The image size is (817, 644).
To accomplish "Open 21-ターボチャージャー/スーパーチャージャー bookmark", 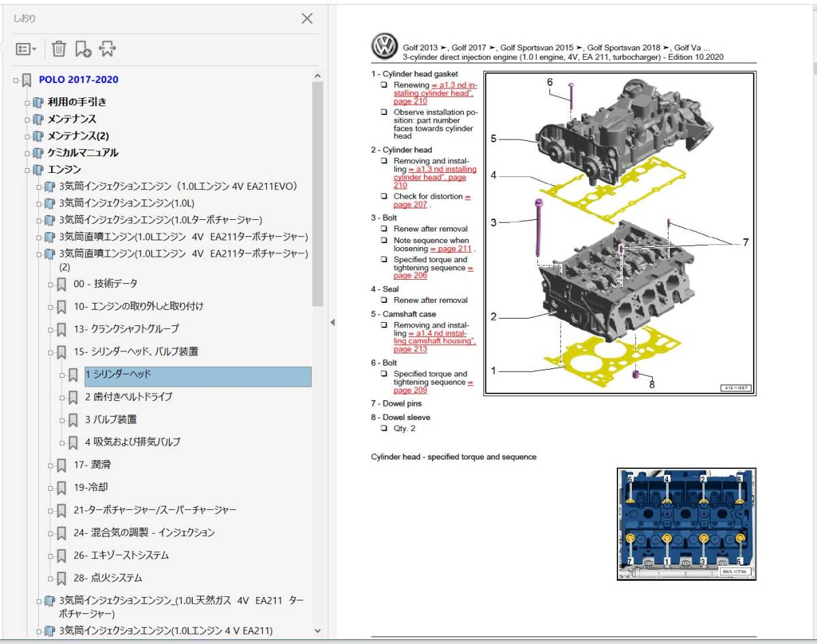I will click(155, 510).
